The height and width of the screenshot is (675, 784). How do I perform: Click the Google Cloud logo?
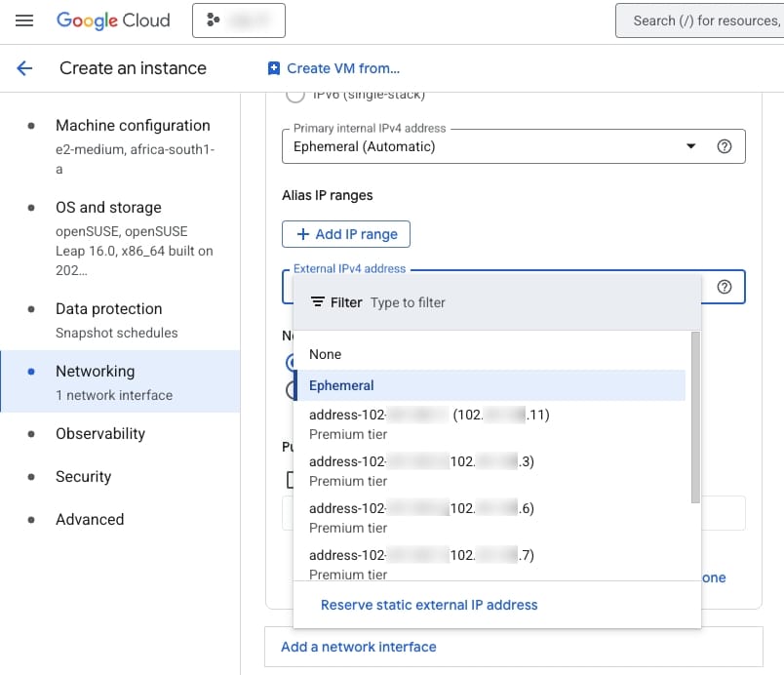coord(113,20)
